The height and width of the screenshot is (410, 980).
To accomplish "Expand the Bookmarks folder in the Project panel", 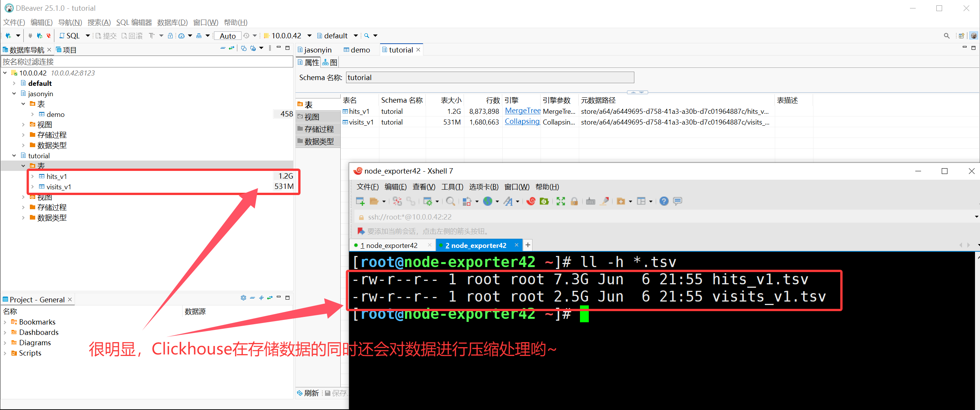I will (x=5, y=322).
